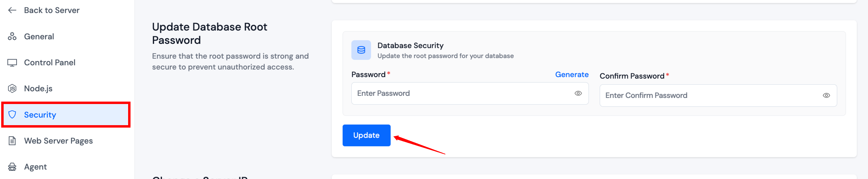Click the Generate password link
Image resolution: width=868 pixels, height=179 pixels.
click(x=572, y=74)
